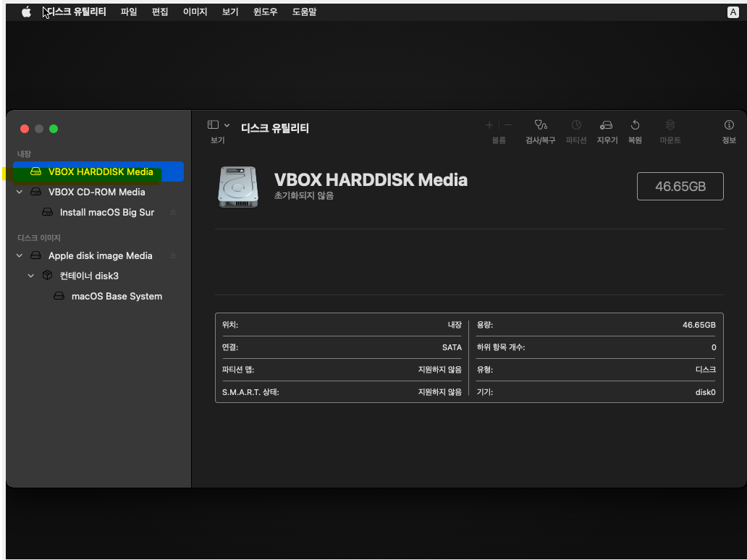Viewport: 747px width, 560px height.
Task: Click the 46.65GB capacity box
Action: (x=680, y=186)
